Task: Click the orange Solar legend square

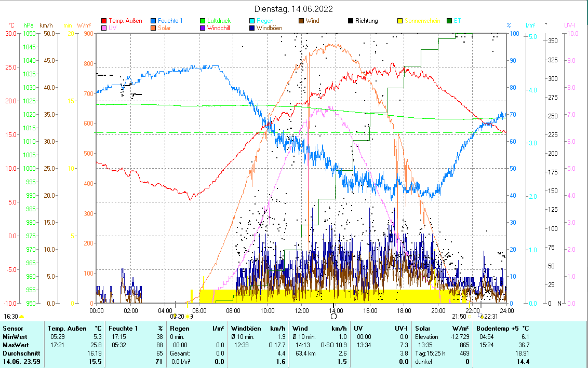Action: [x=154, y=28]
